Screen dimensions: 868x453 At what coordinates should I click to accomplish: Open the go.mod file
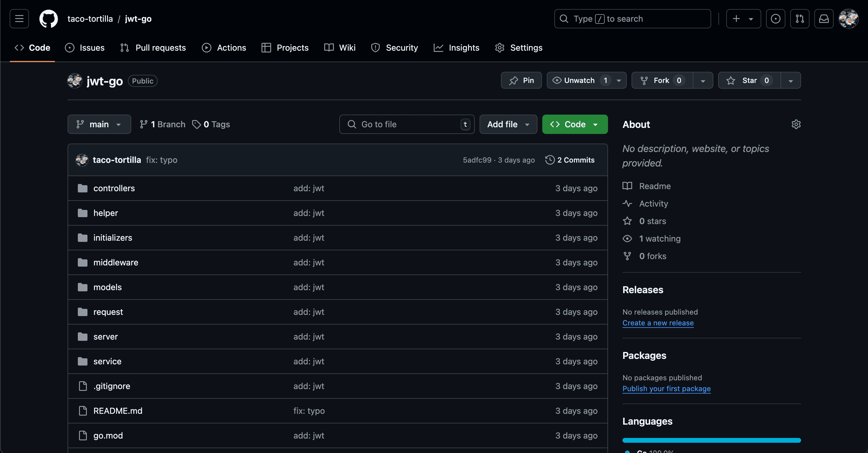click(108, 436)
